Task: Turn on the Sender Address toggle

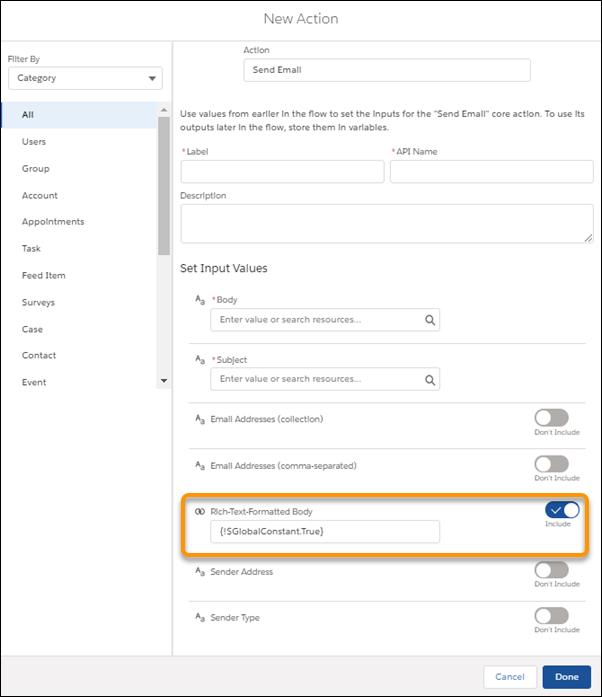Action: tap(551, 570)
